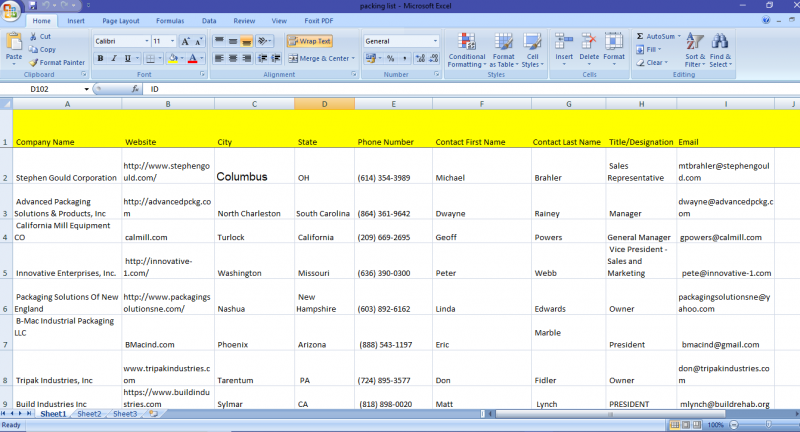Increase decimal places
The width and height of the screenshot is (800, 432).
coord(420,58)
